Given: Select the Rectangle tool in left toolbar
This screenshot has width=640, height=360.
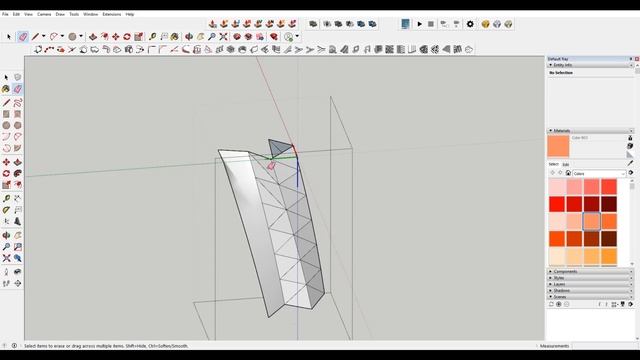Looking at the screenshot, I should [x=6, y=114].
